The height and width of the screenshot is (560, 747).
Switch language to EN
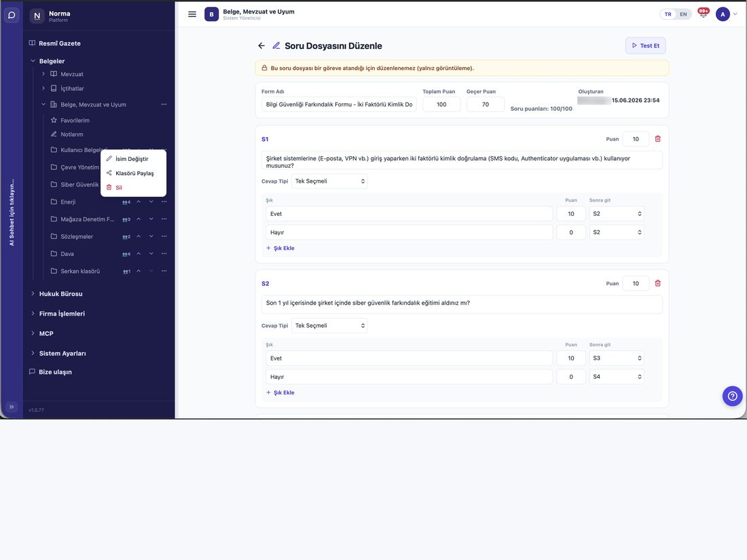683,14
